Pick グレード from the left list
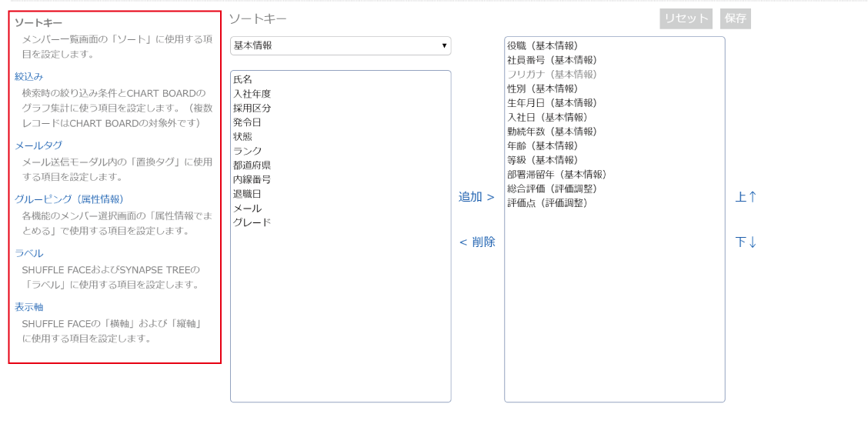The image size is (868, 424). click(252, 222)
